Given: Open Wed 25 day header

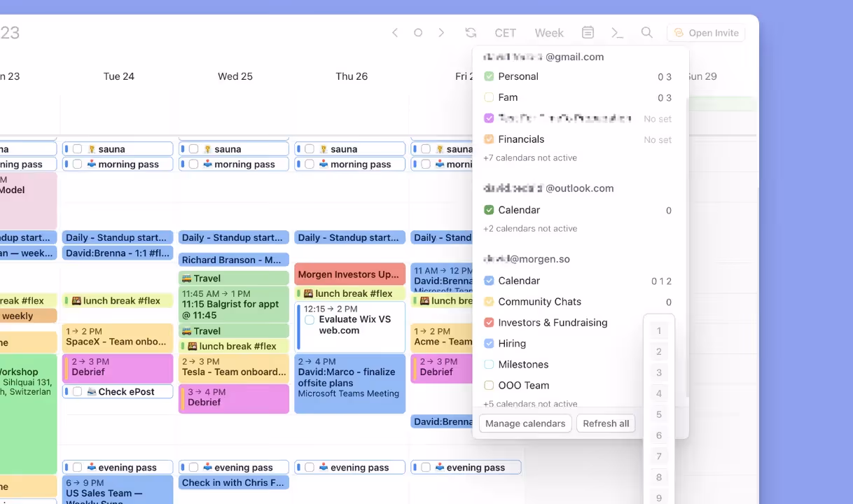Looking at the screenshot, I should click(235, 76).
